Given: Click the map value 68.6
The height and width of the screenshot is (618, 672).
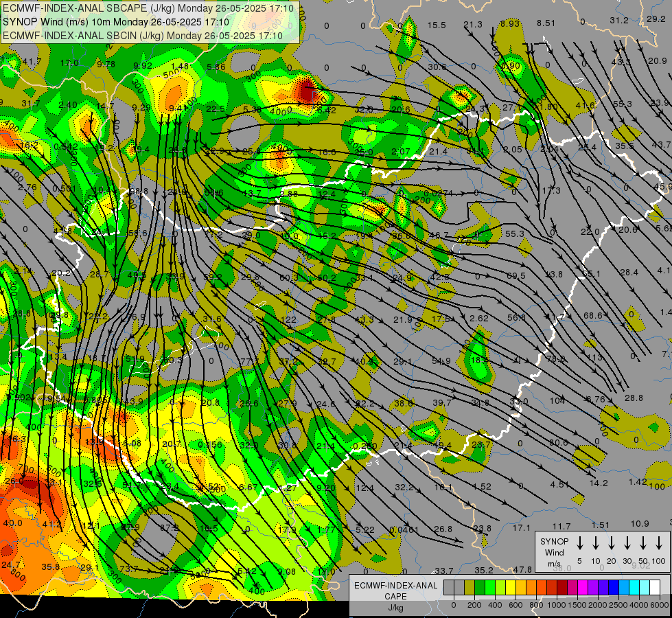Looking at the screenshot, I should click(x=592, y=315).
